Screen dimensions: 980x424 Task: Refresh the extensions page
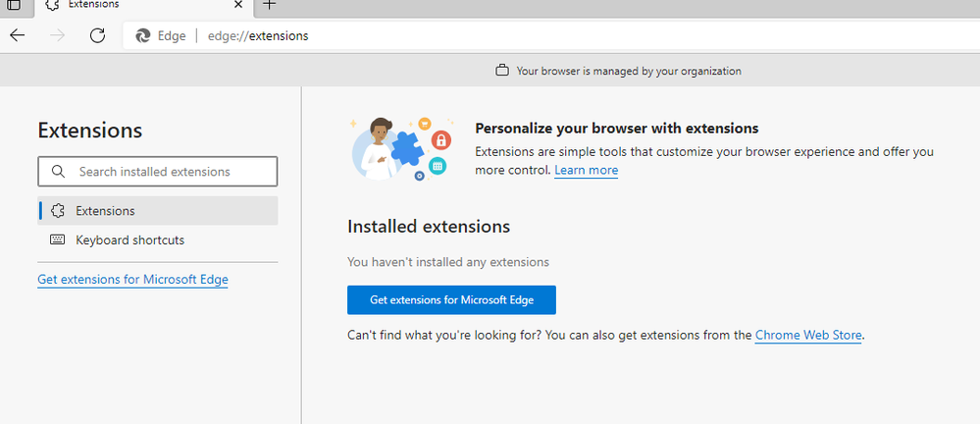[x=97, y=35]
